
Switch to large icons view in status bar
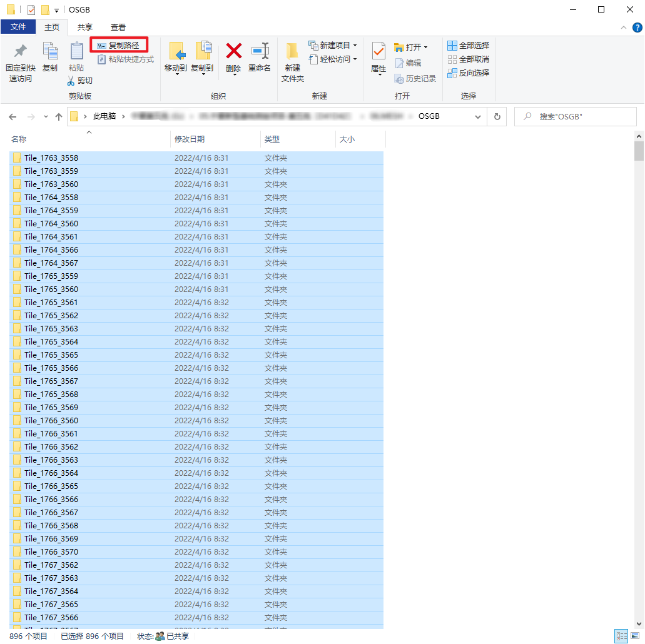[x=635, y=636]
